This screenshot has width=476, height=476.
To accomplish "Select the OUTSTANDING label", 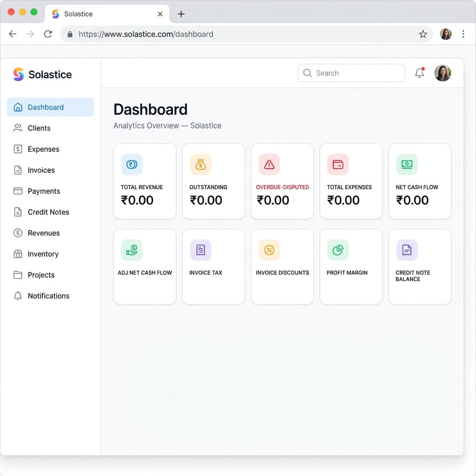I will [x=208, y=187].
